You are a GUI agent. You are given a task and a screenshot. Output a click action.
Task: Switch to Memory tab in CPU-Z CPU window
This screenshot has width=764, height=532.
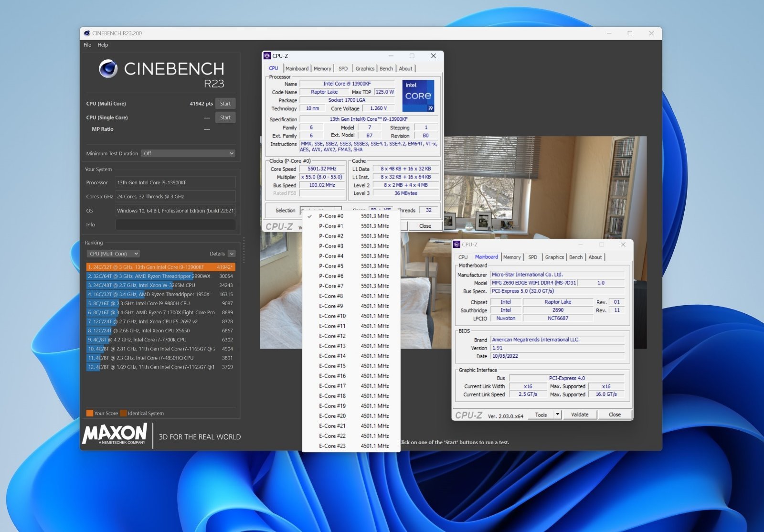322,69
